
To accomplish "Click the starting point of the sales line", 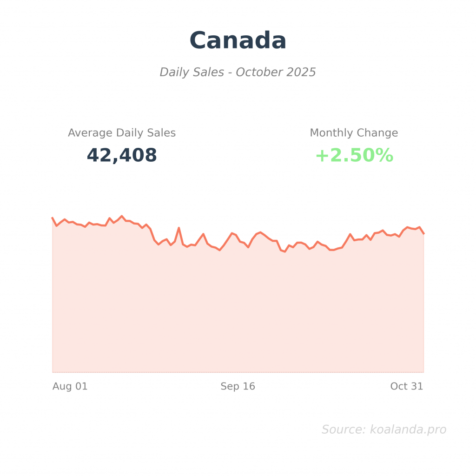I will click(53, 218).
